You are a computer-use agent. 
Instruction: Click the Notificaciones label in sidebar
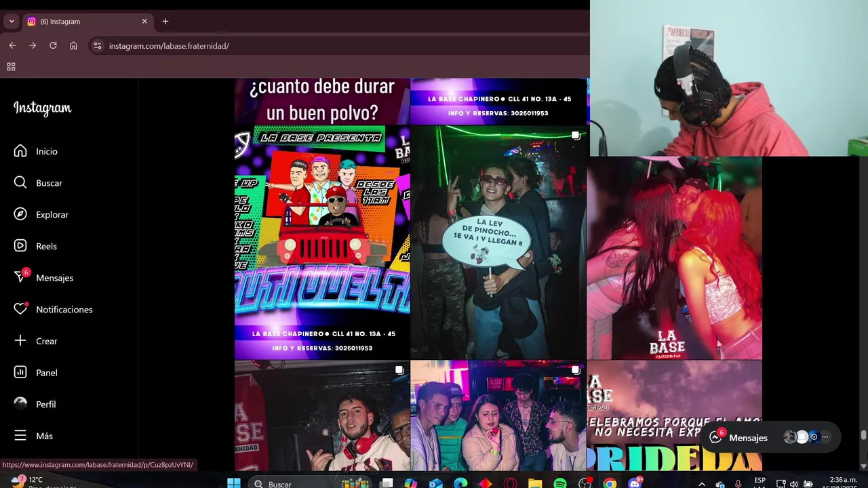(64, 309)
